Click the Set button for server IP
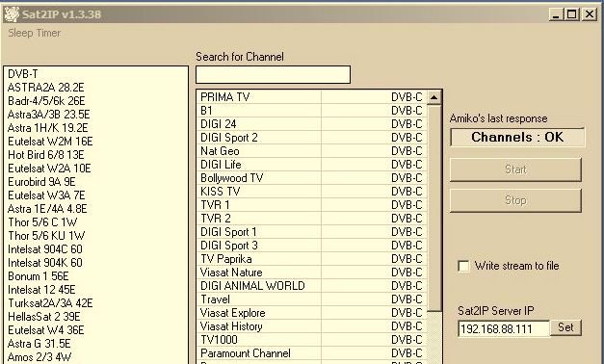This screenshot has width=604, height=364. coord(565,327)
